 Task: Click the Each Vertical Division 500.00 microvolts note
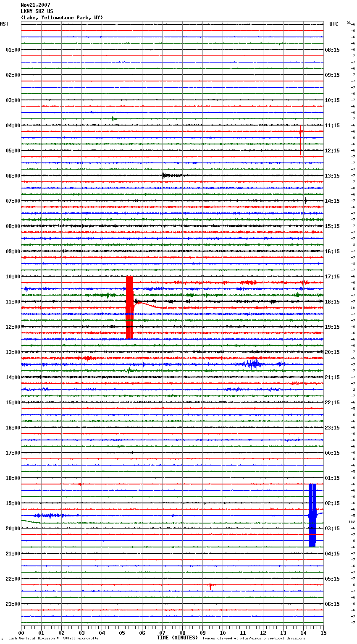coord(53,638)
